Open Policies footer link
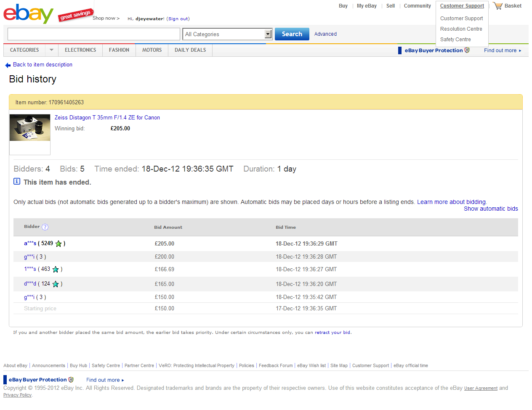Image resolution: width=532 pixels, height=410 pixels. coord(247,366)
